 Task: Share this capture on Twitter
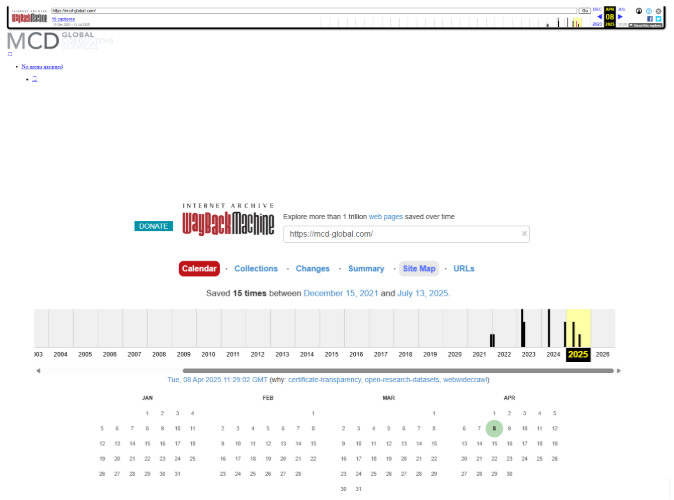click(x=659, y=19)
